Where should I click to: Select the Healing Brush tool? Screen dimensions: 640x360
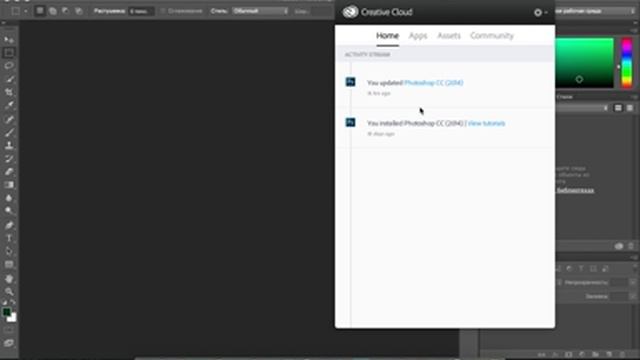(9, 119)
